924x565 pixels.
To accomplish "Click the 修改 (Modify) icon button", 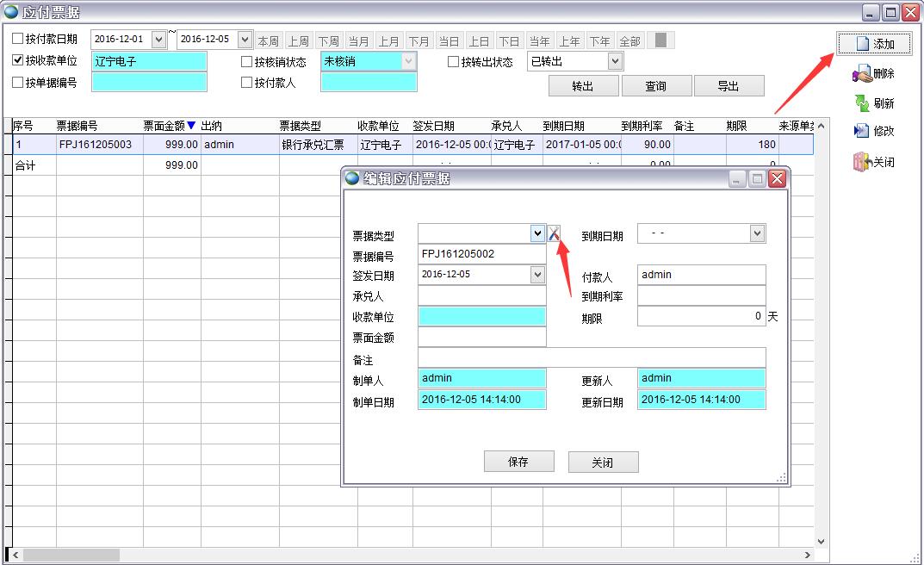I will point(874,131).
